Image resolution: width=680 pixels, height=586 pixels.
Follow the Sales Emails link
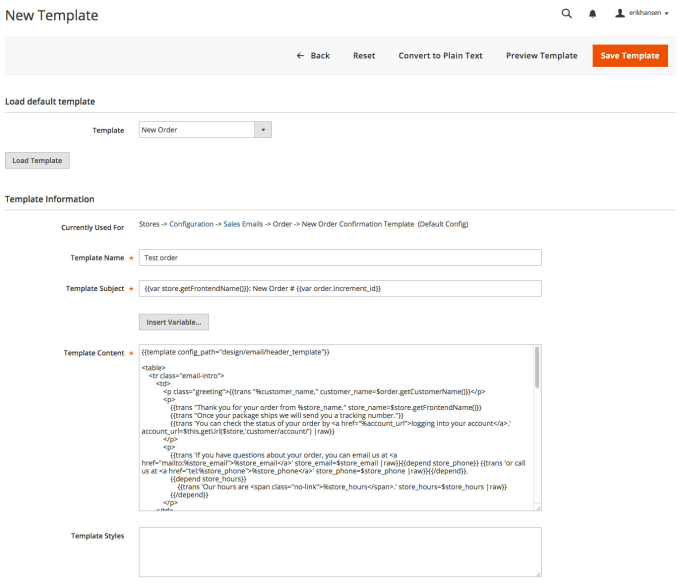(243, 224)
